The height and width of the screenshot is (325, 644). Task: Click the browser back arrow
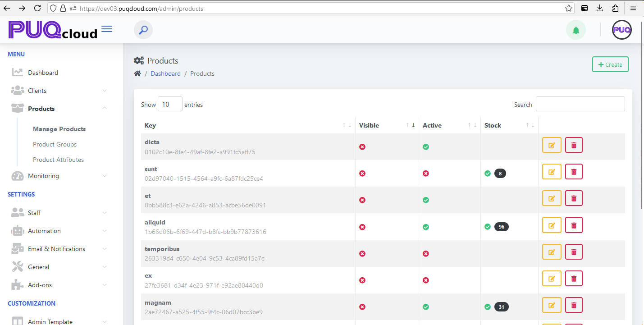7,8
